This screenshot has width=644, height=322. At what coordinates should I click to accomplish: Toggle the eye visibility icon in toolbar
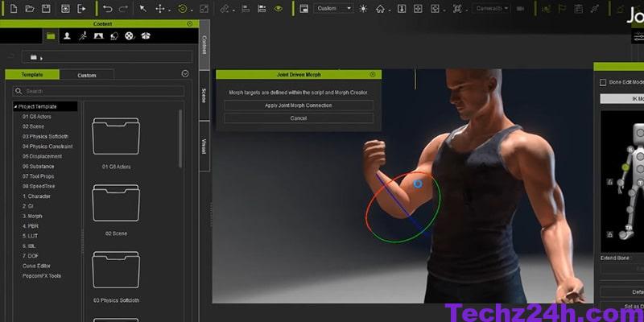pos(279,9)
